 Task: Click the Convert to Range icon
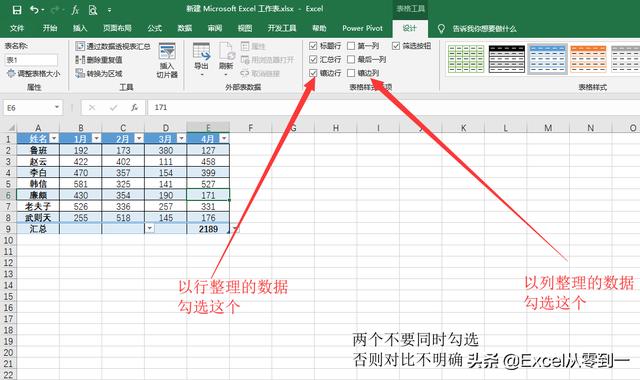[x=80, y=73]
